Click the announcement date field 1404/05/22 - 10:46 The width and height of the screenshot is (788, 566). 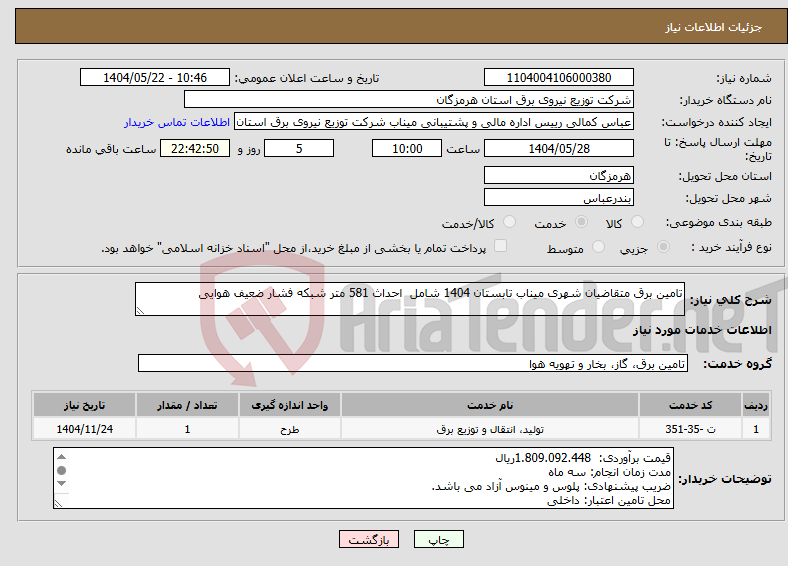[155, 77]
